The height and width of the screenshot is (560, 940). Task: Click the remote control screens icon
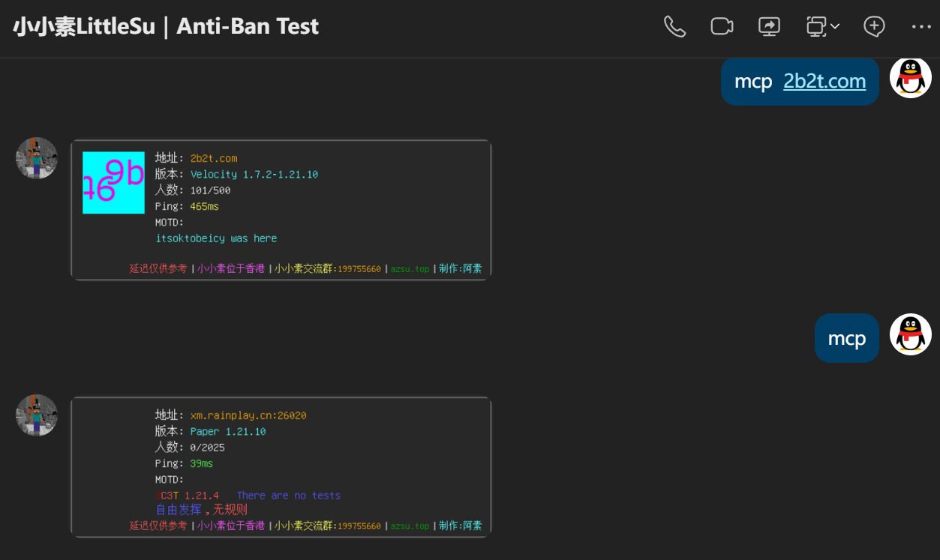click(816, 26)
